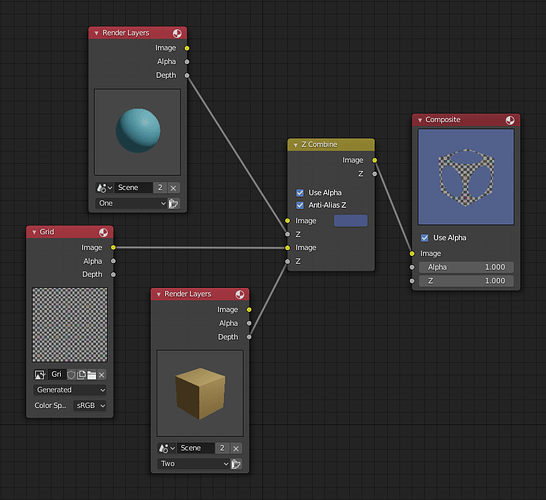The height and width of the screenshot is (500, 546).
Task: Select Grid node title
Action: tap(47, 232)
